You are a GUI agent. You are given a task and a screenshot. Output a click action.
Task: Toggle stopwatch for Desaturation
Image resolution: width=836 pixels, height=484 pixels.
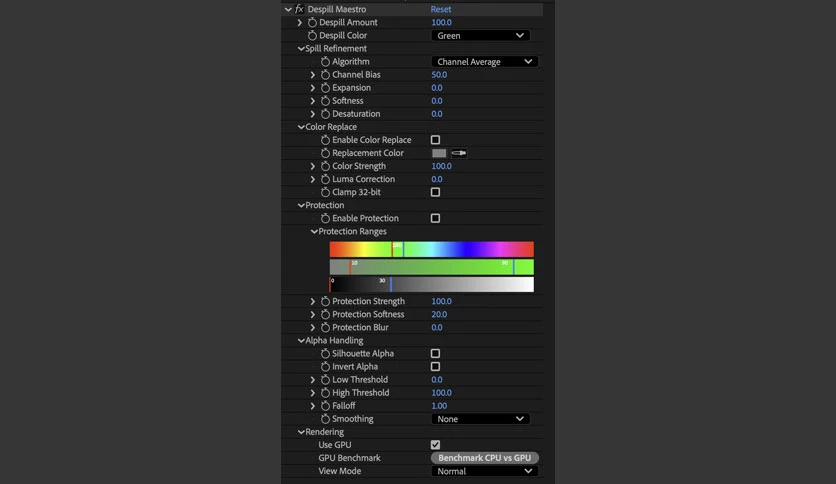point(325,114)
